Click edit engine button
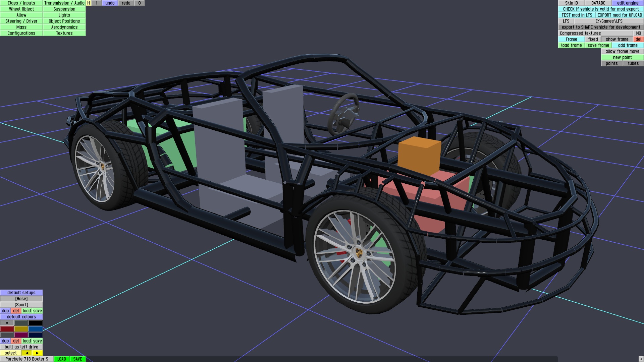The height and width of the screenshot is (362, 644). [x=628, y=3]
